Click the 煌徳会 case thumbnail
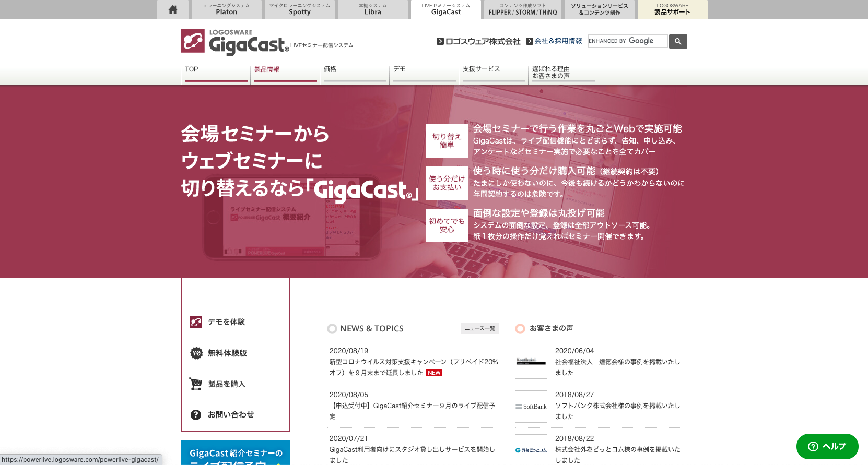 tap(531, 363)
